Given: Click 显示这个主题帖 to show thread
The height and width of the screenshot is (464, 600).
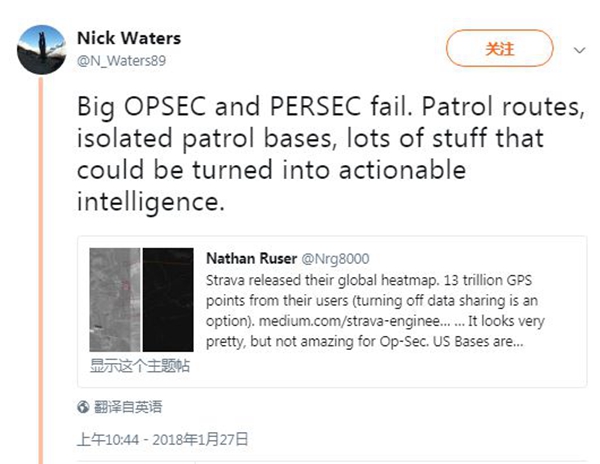Looking at the screenshot, I should click(x=140, y=366).
